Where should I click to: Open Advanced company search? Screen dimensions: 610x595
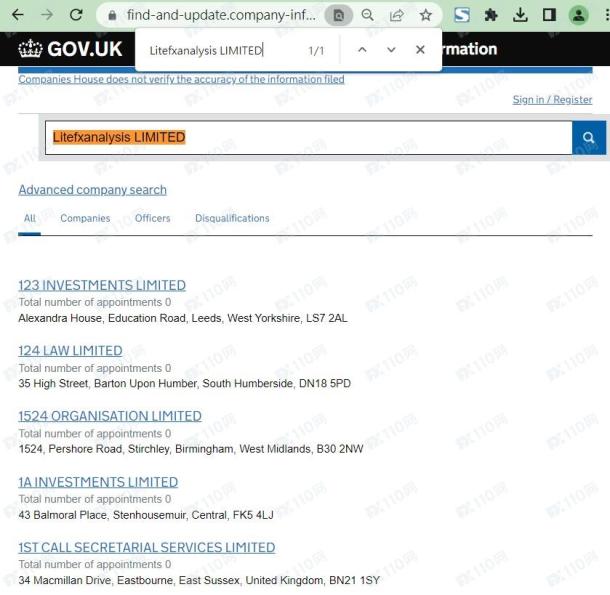click(93, 190)
